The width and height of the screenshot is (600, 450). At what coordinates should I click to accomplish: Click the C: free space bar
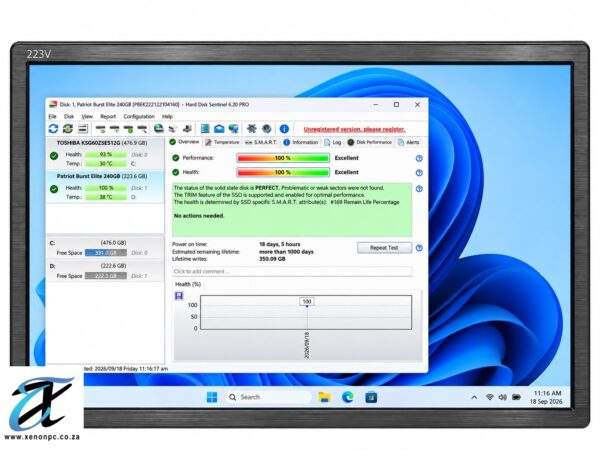point(106,253)
